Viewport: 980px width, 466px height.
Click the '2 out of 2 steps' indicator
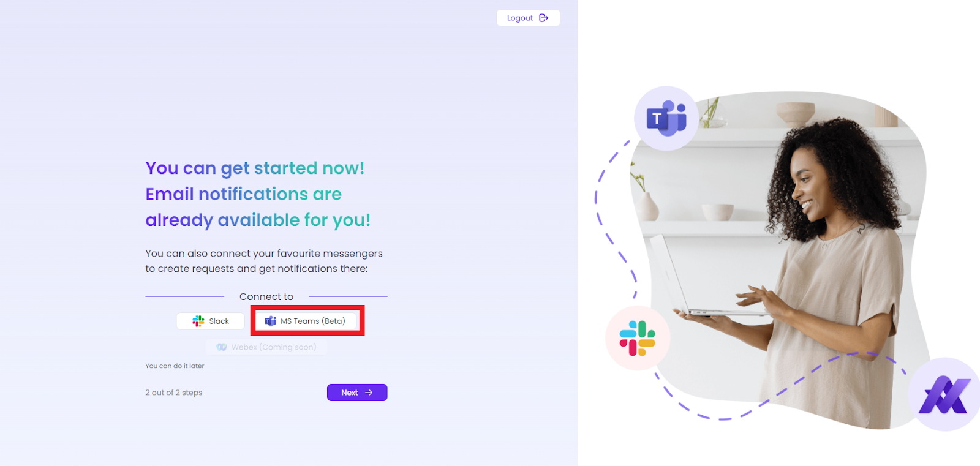click(x=174, y=393)
